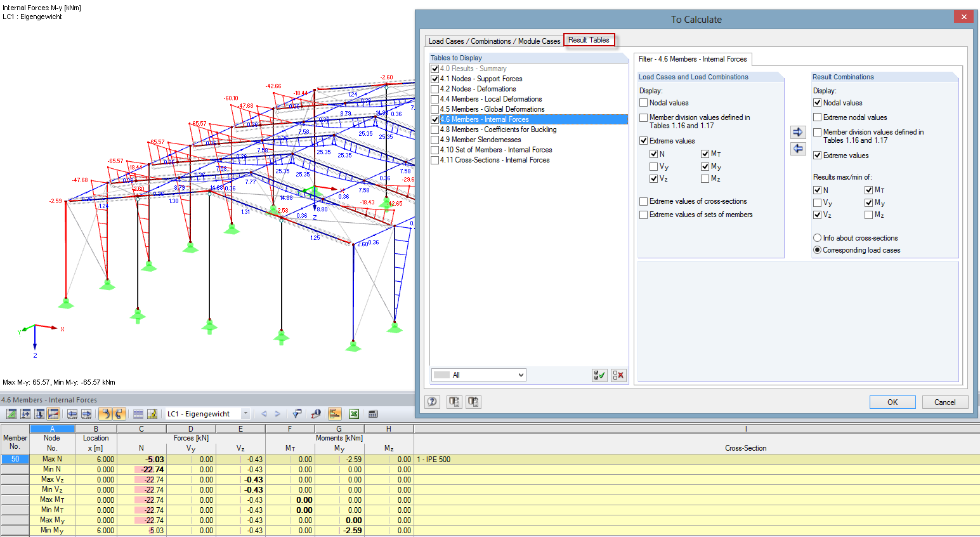
Task: Click the select all tables checkmark icon
Action: 599,375
